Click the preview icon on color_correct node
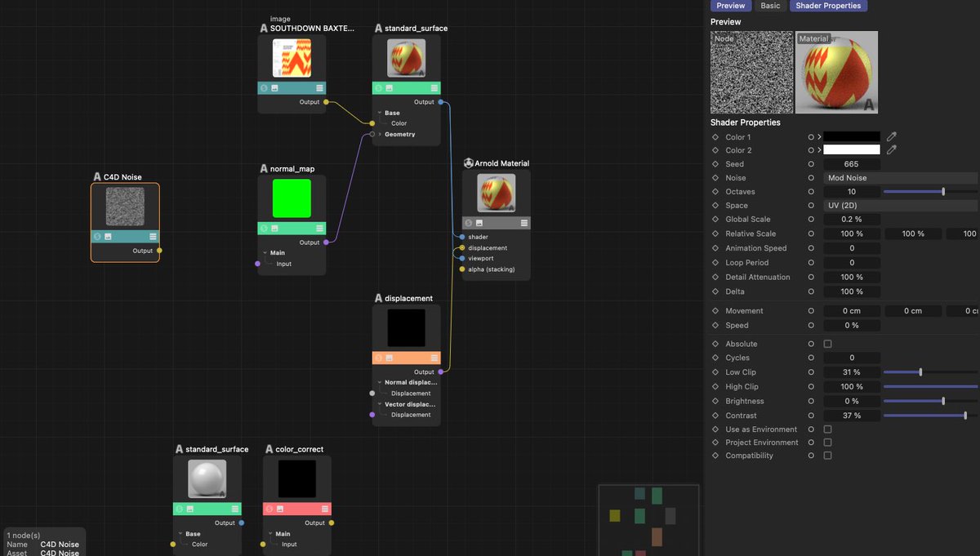Screen dimensions: 980x556 pyautogui.click(x=281, y=509)
